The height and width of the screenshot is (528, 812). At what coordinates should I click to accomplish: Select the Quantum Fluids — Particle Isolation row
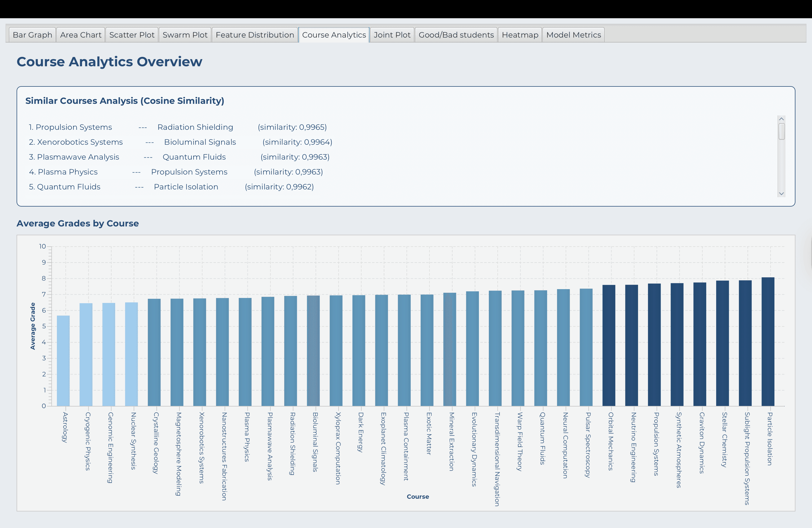171,187
